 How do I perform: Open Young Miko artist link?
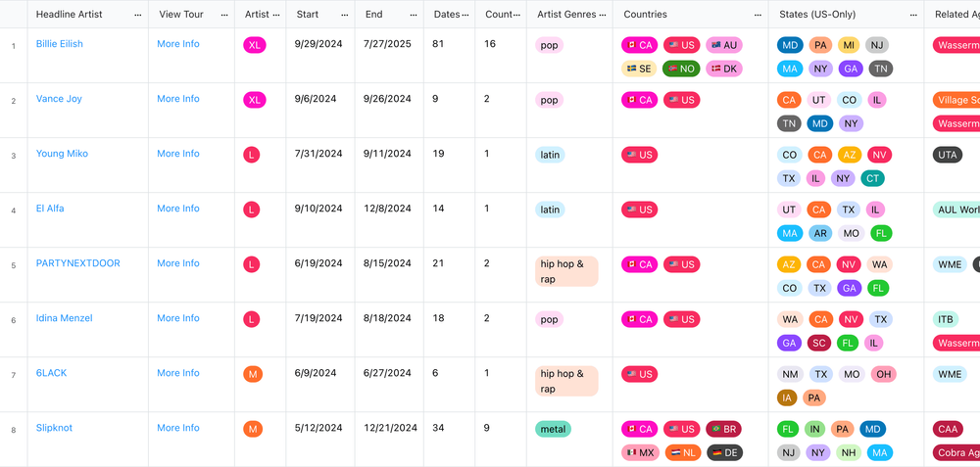(x=62, y=154)
